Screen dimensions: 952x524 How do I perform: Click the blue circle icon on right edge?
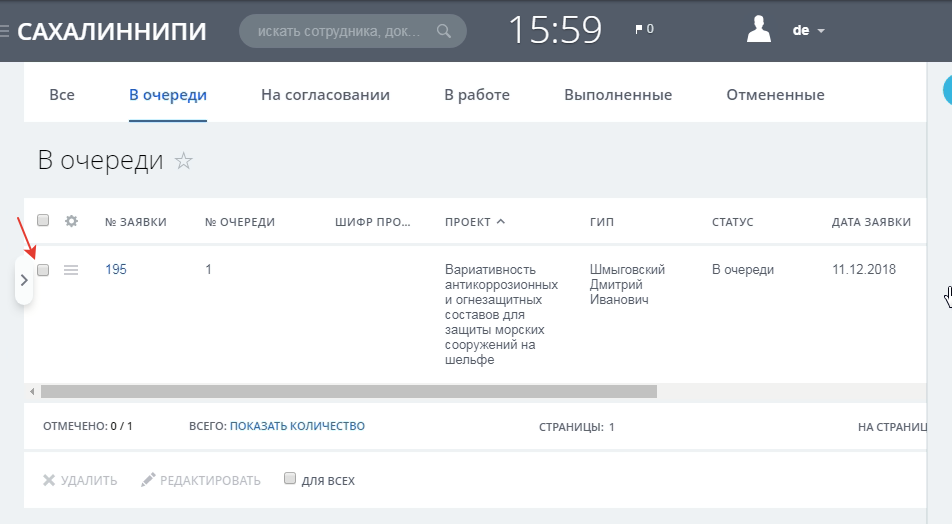[x=947, y=91]
